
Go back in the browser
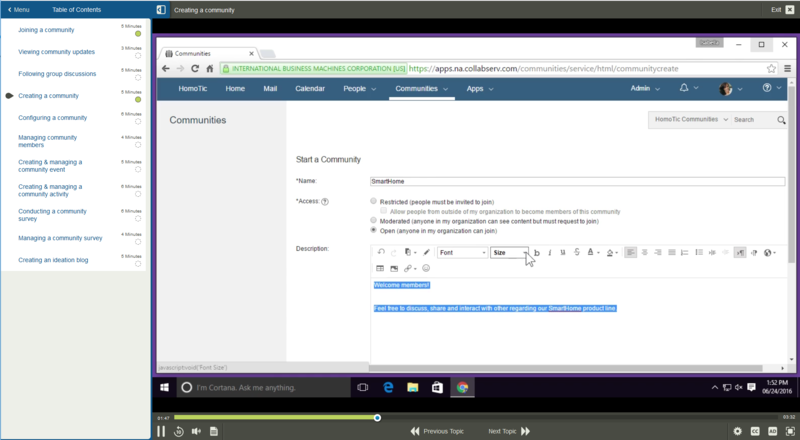165,68
